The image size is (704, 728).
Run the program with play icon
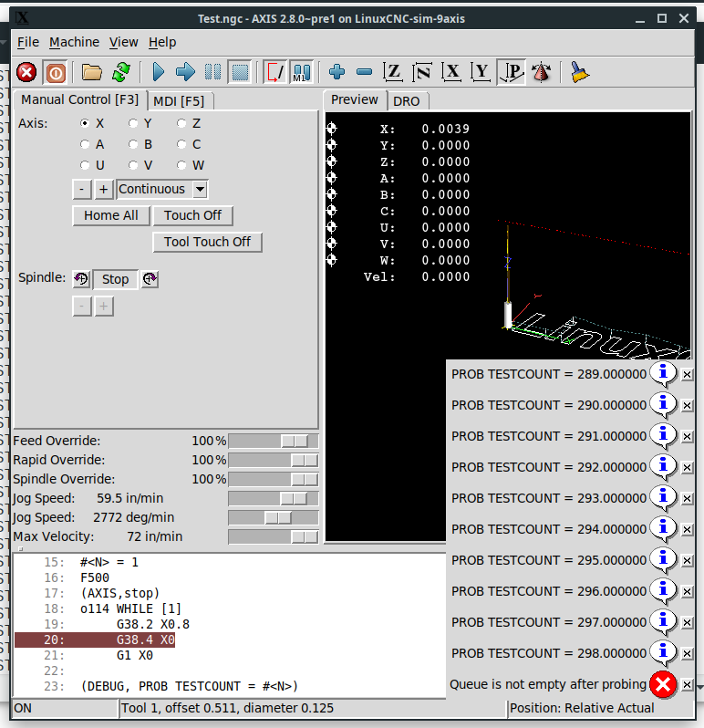pos(159,72)
